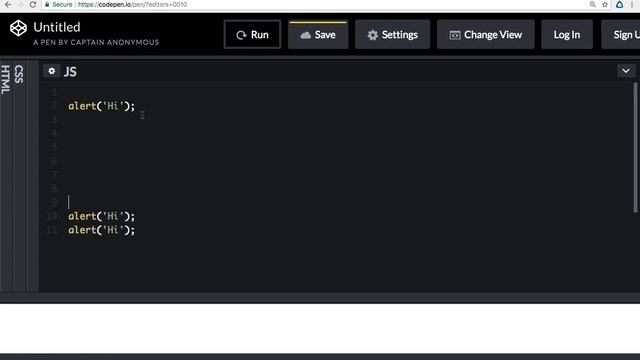Click the JS panel title label
640x360 pixels.
70,72
